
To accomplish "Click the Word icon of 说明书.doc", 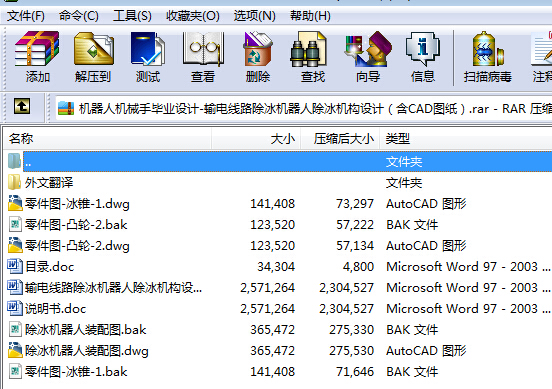I will pos(15,308).
